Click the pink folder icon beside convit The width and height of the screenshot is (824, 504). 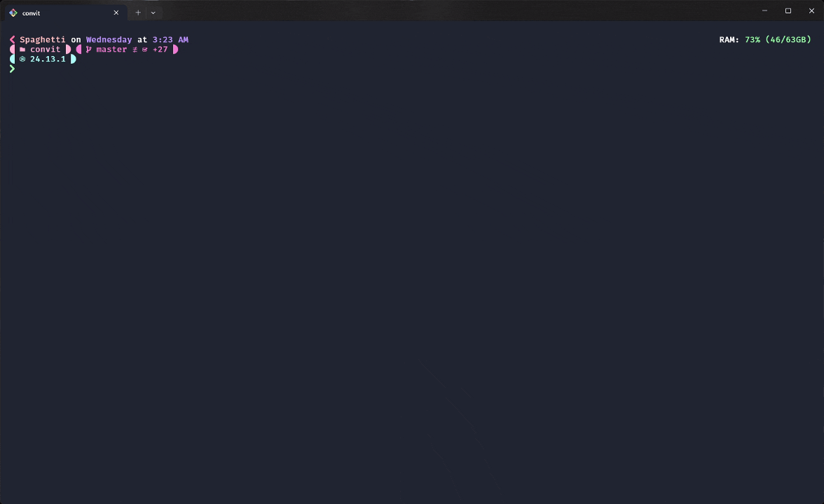[x=22, y=49]
